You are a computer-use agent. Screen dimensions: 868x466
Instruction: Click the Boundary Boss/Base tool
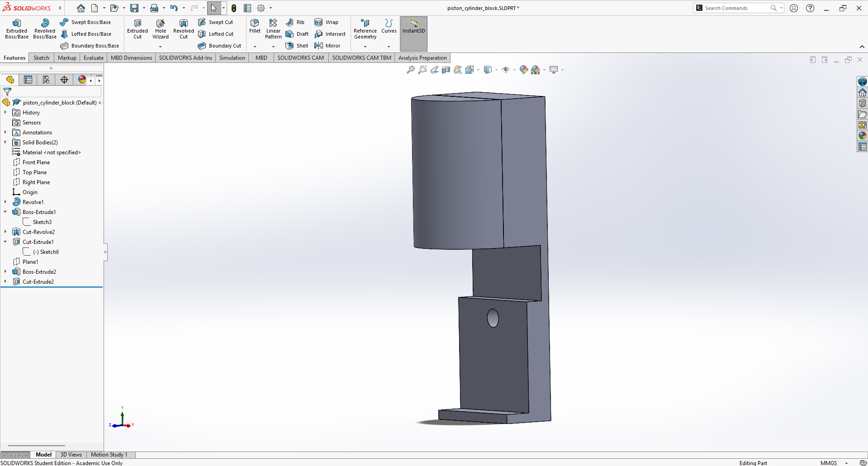click(x=90, y=46)
